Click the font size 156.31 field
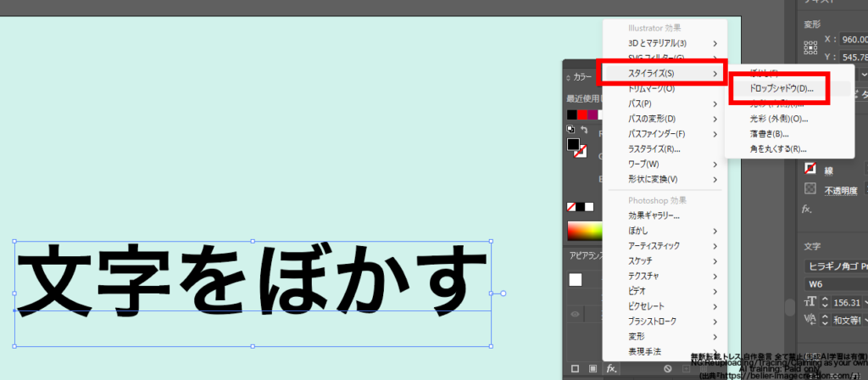 (849, 303)
